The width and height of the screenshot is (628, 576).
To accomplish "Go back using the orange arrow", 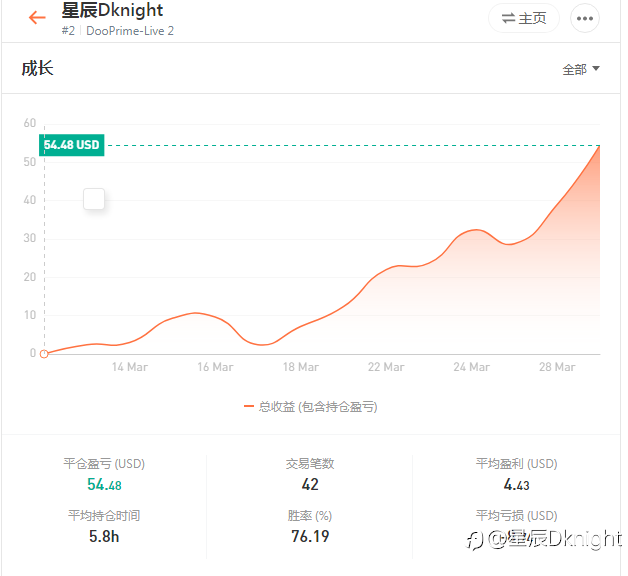I will (37, 18).
